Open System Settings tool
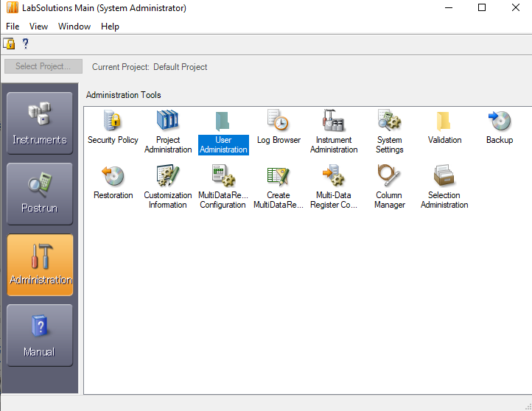The height and width of the screenshot is (411, 532). tap(389, 132)
